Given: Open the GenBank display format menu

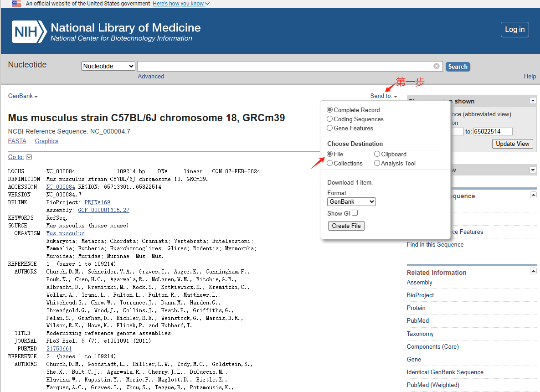Looking at the screenshot, I should tap(23, 96).
